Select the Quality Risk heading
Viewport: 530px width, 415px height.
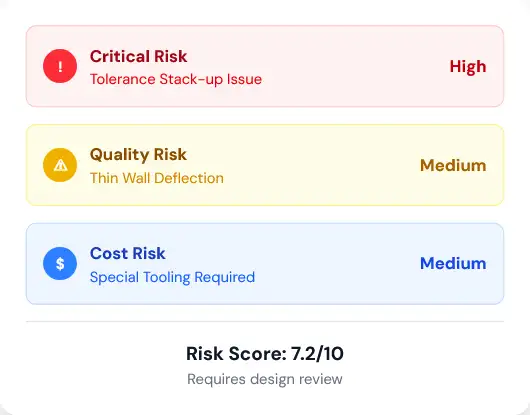pyautogui.click(x=138, y=155)
